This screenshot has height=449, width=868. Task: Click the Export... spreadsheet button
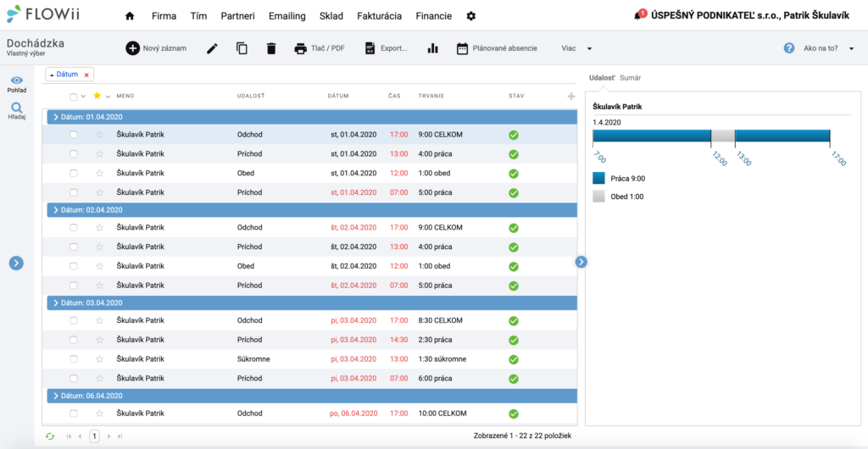point(386,48)
